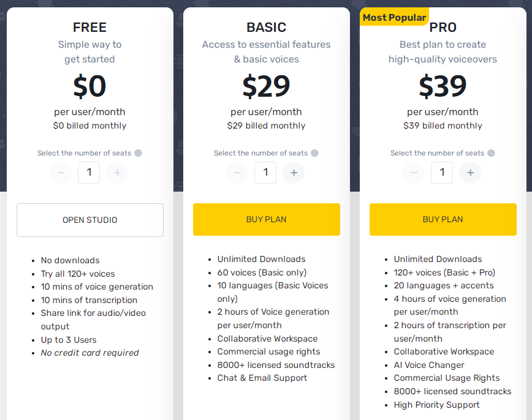The width and height of the screenshot is (532, 420).
Task: Click the plus button on Free plan
Action: coord(117,173)
